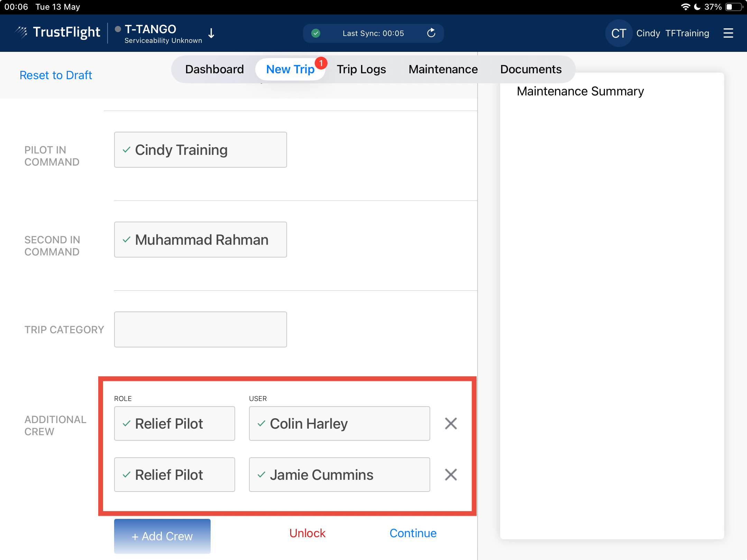Change Jamie Cummins user dropdown
This screenshot has width=747, height=560.
tap(339, 475)
